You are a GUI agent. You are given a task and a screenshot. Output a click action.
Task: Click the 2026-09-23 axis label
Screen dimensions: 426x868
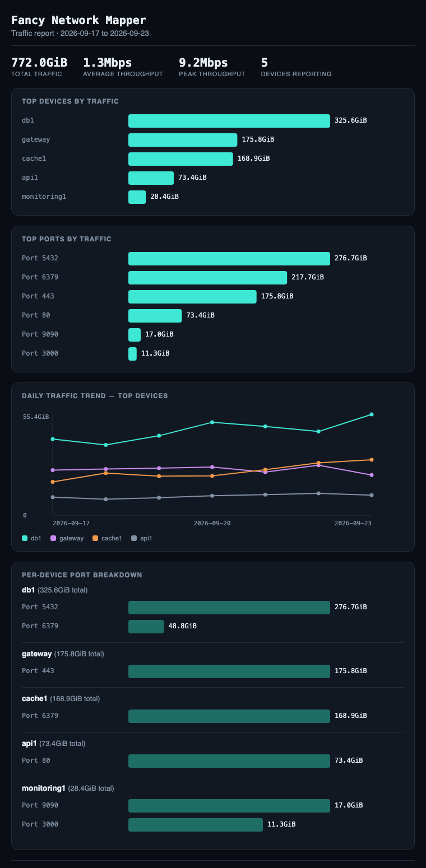point(353,523)
